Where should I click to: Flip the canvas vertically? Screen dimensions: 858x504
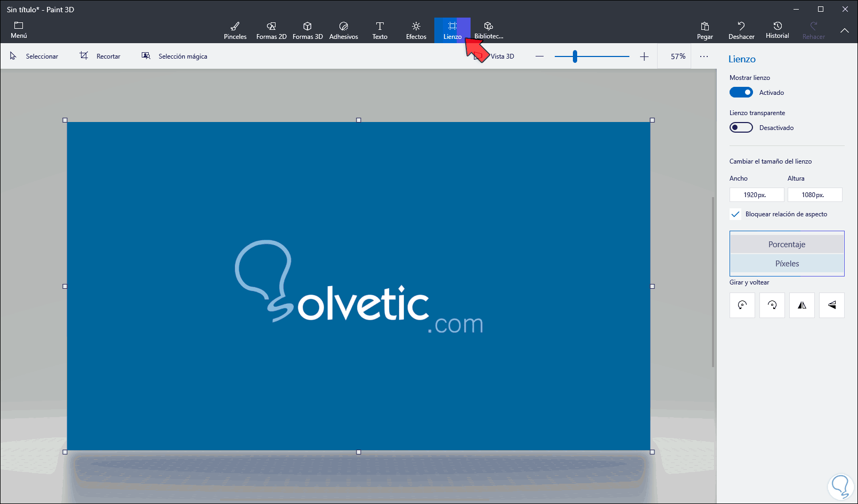tap(832, 305)
